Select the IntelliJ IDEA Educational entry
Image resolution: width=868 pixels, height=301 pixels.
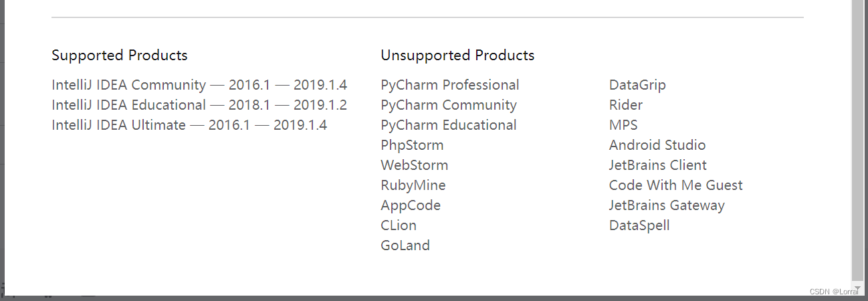(x=129, y=105)
